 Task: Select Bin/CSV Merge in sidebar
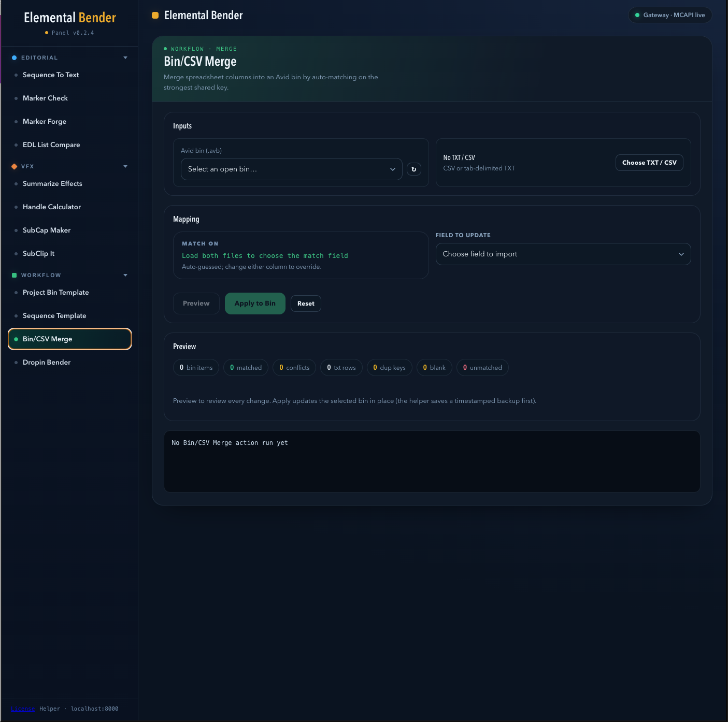[x=69, y=339]
